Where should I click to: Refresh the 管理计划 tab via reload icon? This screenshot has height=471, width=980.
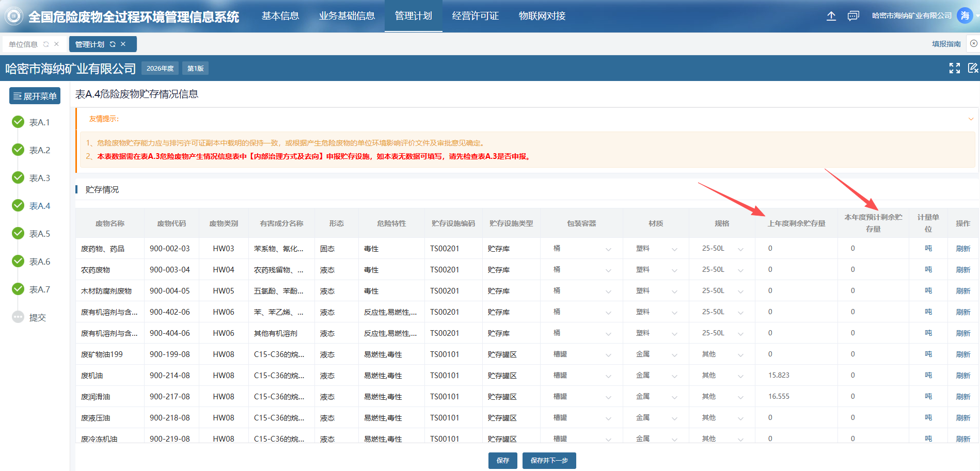pos(113,44)
